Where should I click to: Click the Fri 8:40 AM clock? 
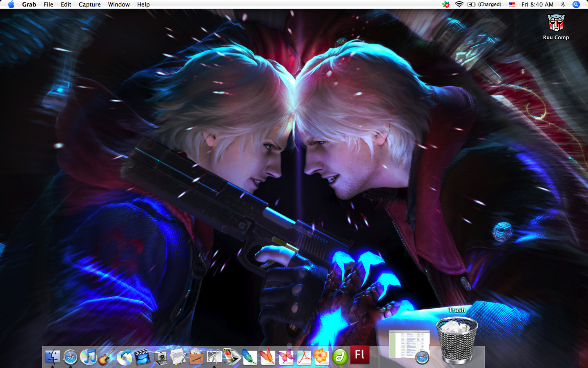click(x=537, y=4)
